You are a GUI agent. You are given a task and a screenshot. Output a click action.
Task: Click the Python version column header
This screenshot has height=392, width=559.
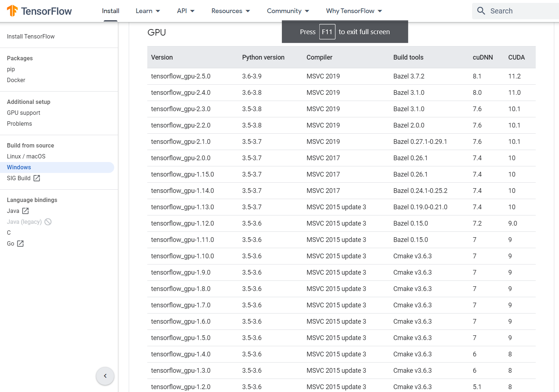[x=263, y=57]
